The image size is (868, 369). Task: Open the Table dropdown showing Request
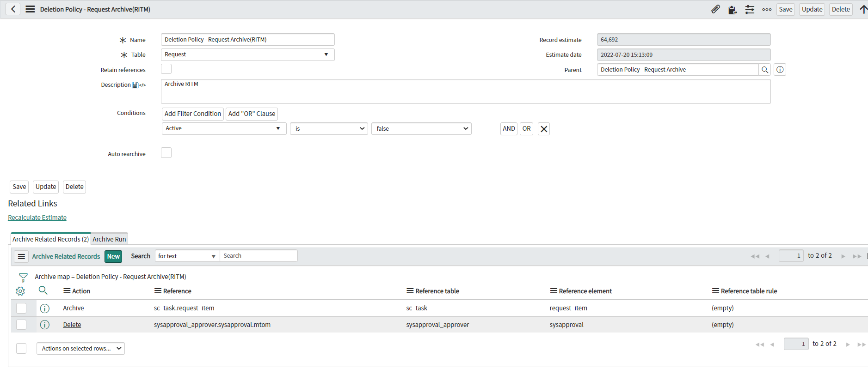[x=247, y=54]
